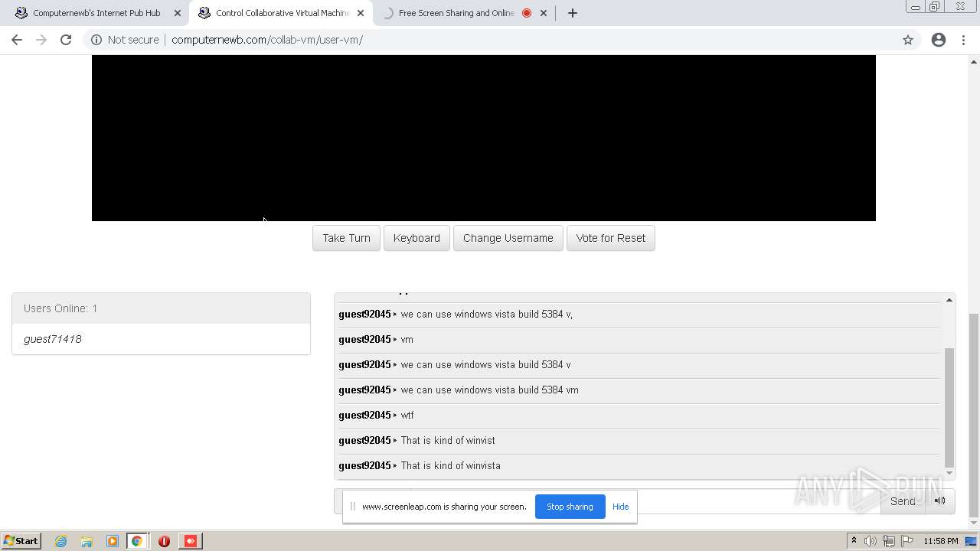980x551 pixels.
Task: Click the 'wtf' chat message
Action: point(407,416)
